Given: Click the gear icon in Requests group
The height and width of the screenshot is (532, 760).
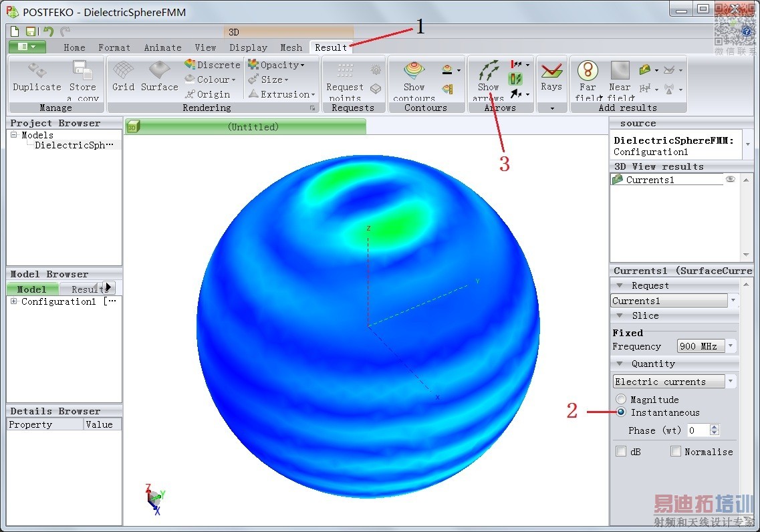Looking at the screenshot, I should [376, 70].
